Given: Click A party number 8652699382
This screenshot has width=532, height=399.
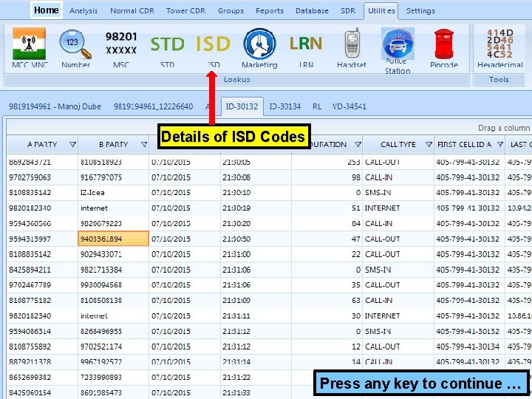Looking at the screenshot, I should click(42, 378).
